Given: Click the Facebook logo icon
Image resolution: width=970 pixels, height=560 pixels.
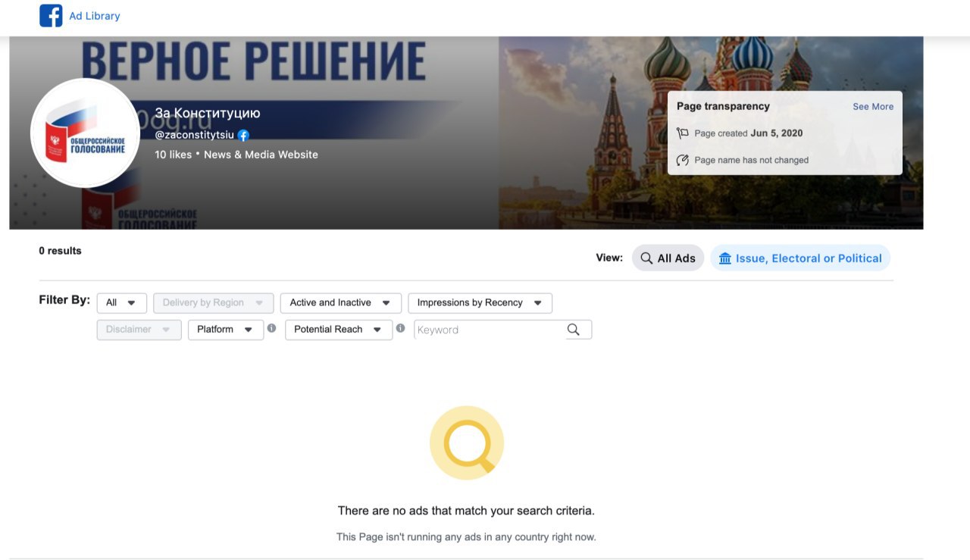Looking at the screenshot, I should [51, 15].
